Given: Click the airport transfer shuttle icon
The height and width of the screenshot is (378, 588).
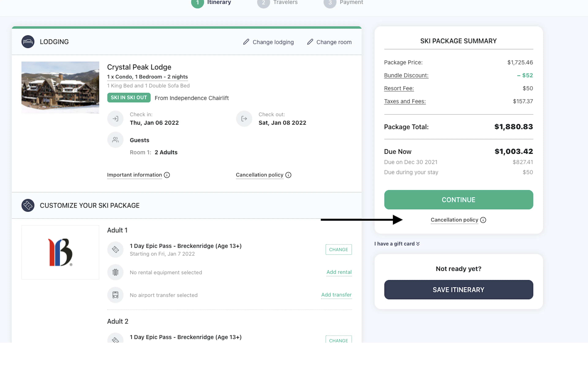Looking at the screenshot, I should [115, 295].
